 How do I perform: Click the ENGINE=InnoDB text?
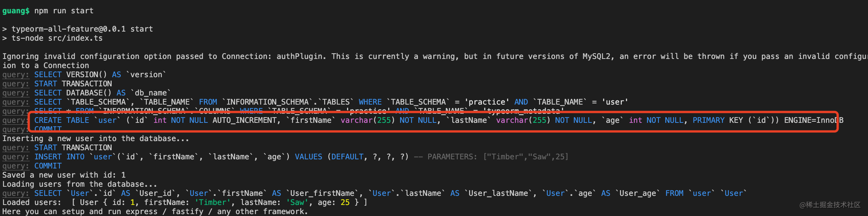click(x=814, y=120)
